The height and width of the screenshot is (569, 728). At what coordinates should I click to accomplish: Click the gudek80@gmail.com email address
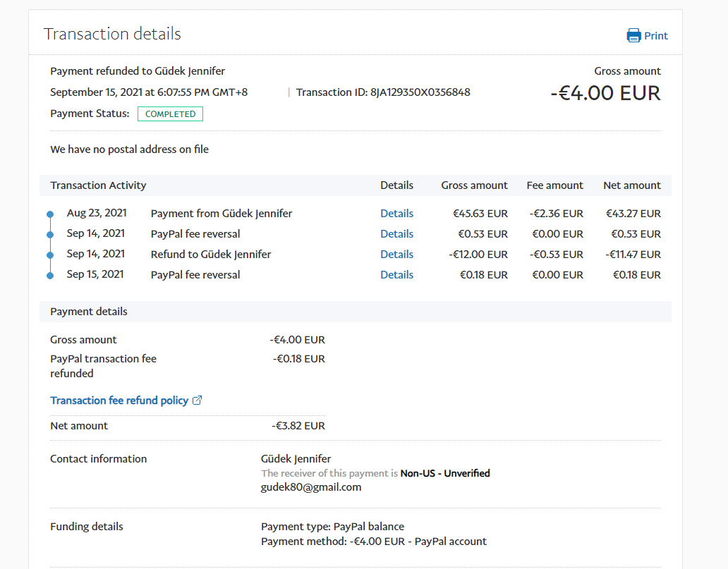[x=311, y=487]
